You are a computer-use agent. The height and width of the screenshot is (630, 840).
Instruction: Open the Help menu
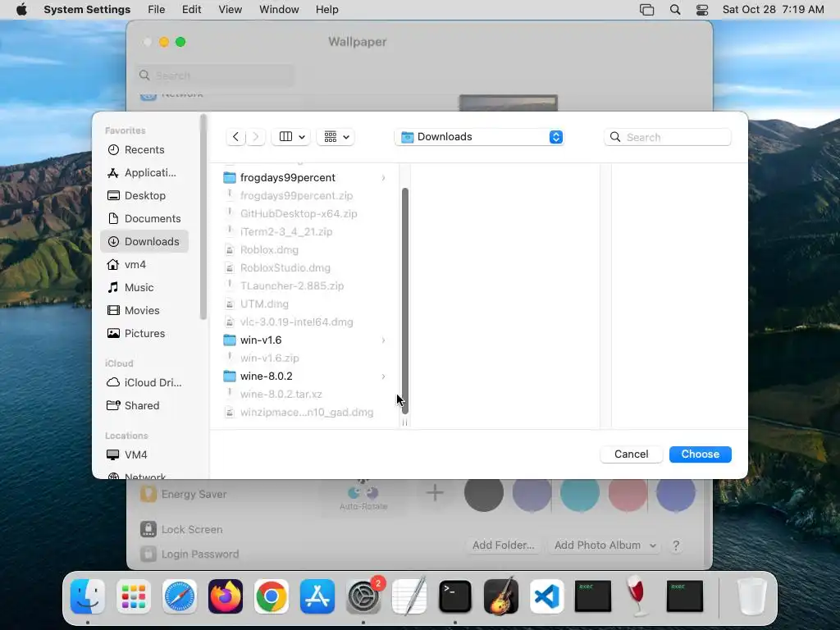pyautogui.click(x=326, y=10)
